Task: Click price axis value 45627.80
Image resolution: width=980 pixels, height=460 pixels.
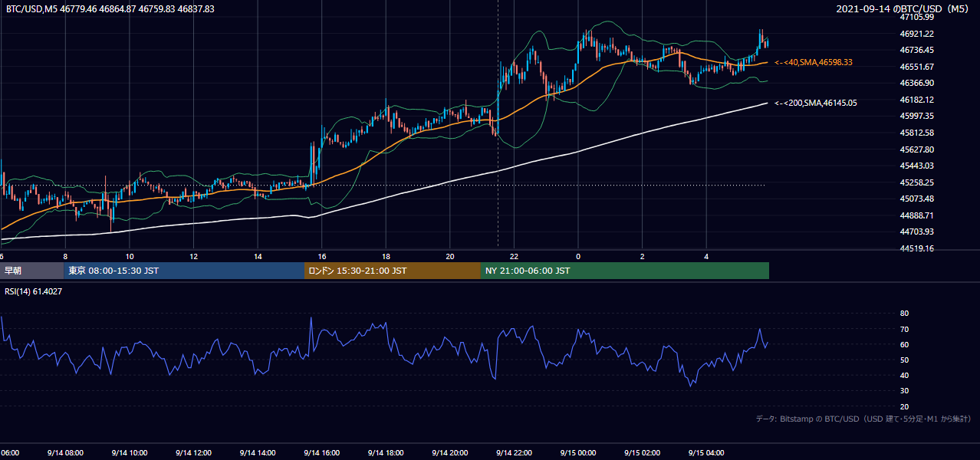Action: coord(916,149)
